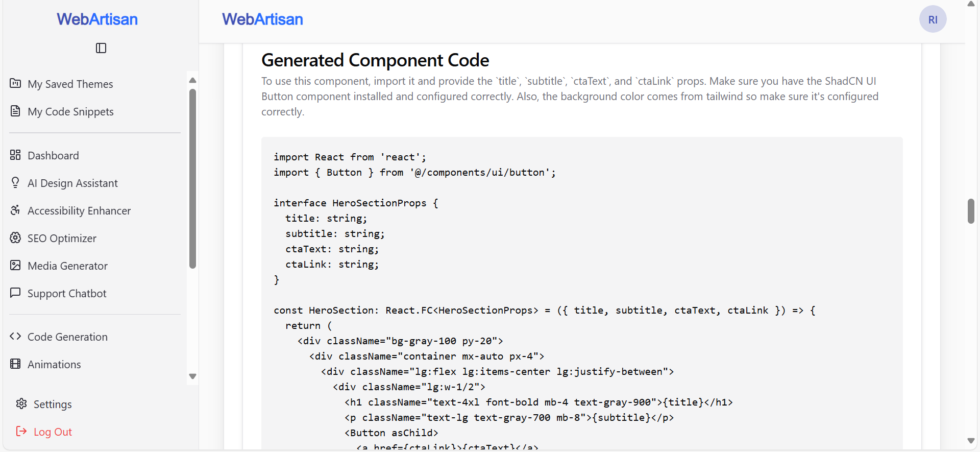
Task: Click the Support Chatbot speech bubble icon
Action: coord(15,293)
